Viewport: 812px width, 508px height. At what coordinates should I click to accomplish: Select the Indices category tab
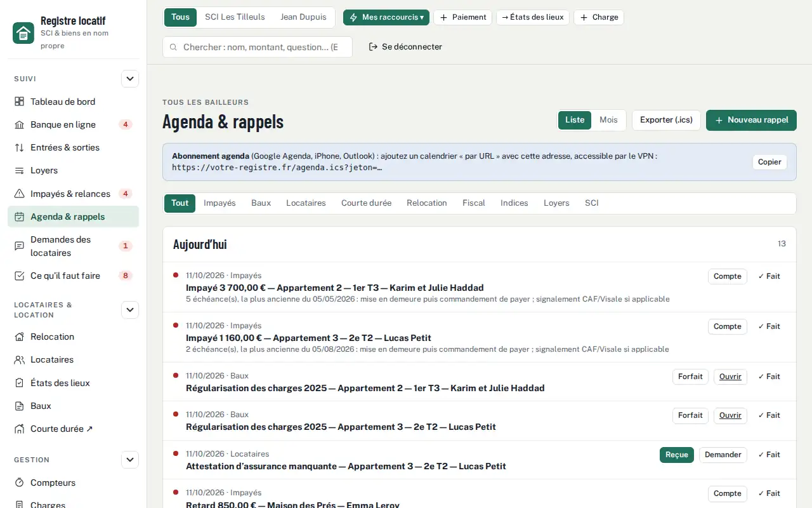coord(514,203)
